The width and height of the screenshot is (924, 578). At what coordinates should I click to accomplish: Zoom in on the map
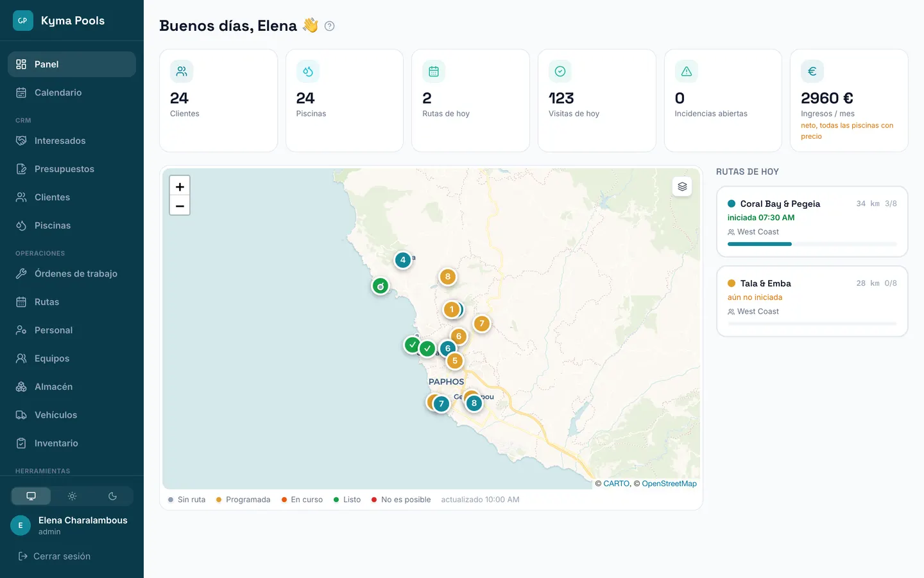tap(180, 186)
